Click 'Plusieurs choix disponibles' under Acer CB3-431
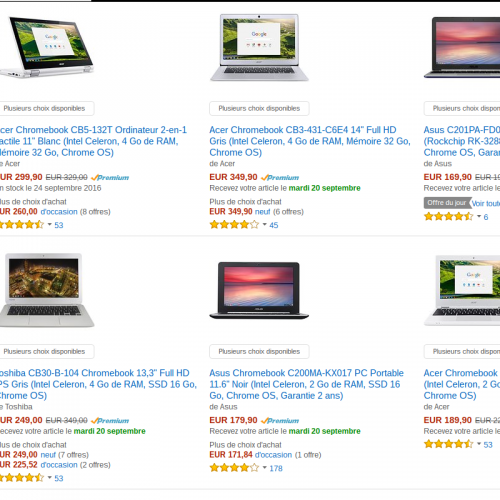Screen dimensions: 500x500 pos(259,108)
